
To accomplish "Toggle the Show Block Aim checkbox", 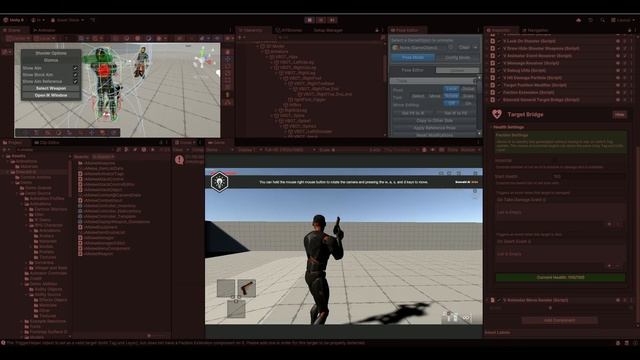I will coord(75,75).
